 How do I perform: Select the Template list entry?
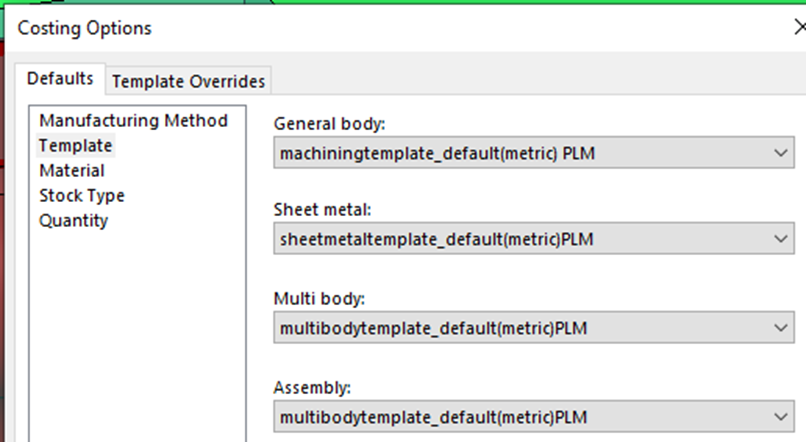pos(76,145)
